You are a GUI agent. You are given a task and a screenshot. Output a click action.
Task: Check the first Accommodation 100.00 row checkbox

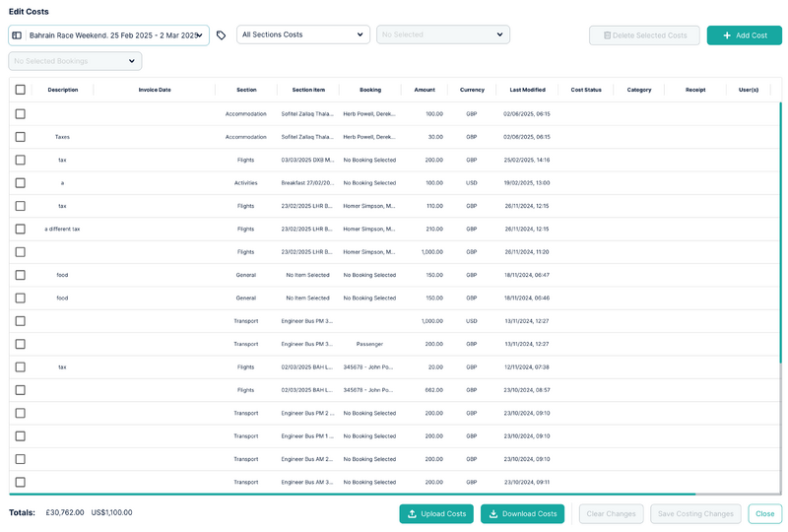20,113
